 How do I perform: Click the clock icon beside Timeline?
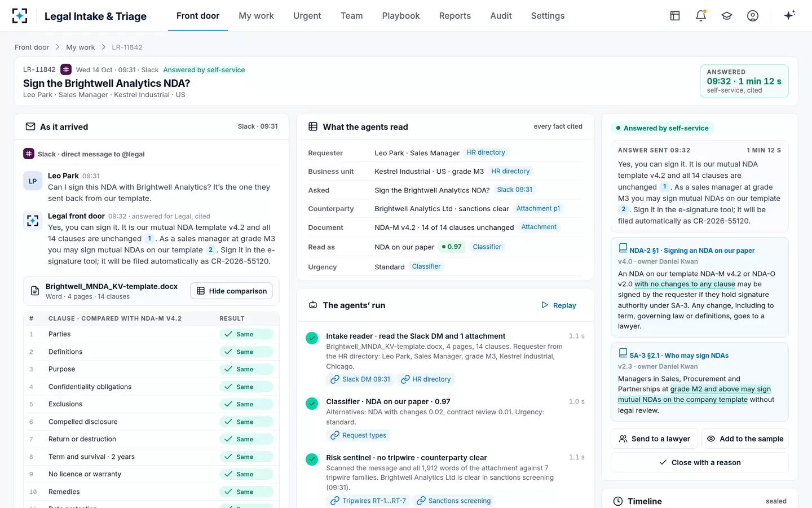click(618, 501)
